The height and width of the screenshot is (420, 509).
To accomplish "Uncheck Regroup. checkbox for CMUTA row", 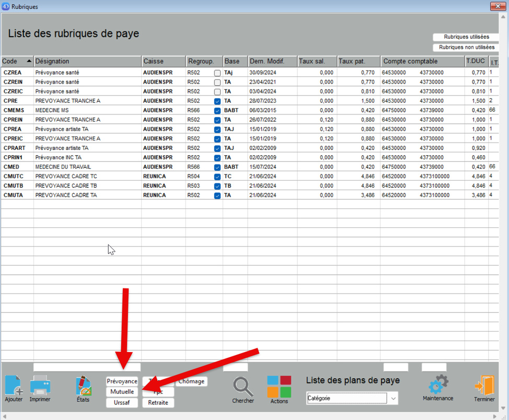I will click(x=217, y=195).
